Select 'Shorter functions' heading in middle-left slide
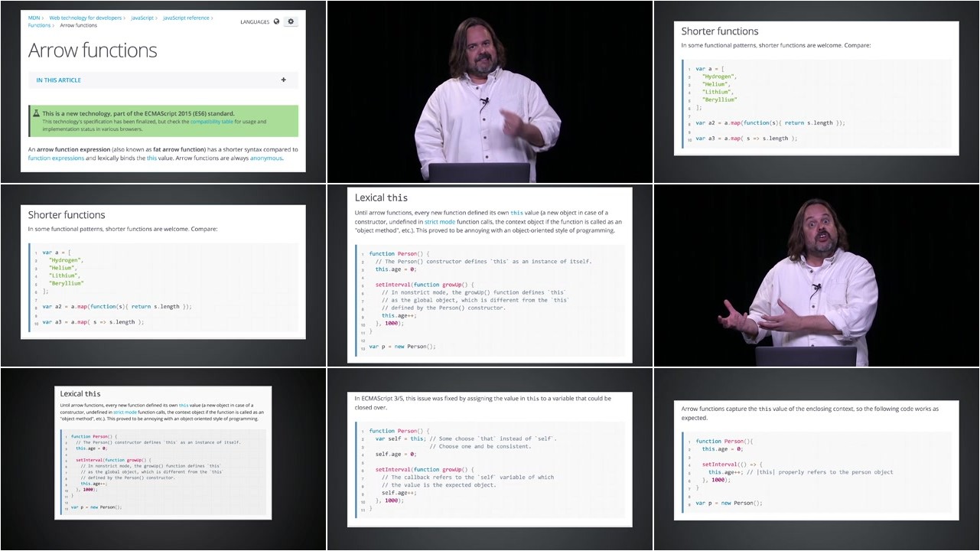Image resolution: width=980 pixels, height=551 pixels. pyautogui.click(x=67, y=215)
